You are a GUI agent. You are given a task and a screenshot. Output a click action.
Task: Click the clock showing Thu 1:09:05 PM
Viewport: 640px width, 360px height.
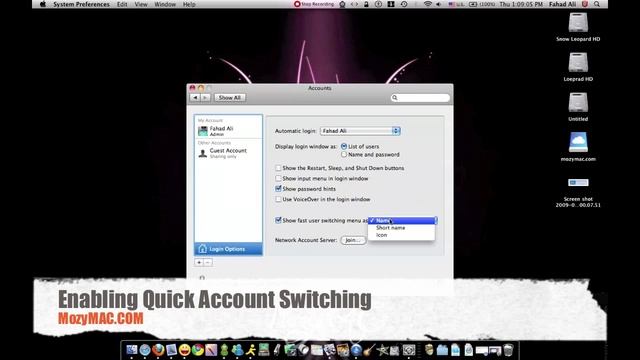click(x=521, y=4)
